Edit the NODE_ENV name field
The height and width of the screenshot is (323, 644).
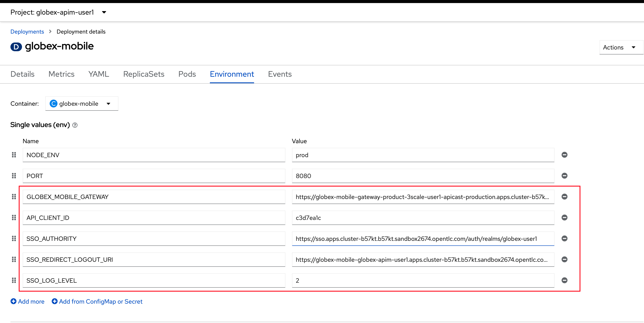[154, 155]
